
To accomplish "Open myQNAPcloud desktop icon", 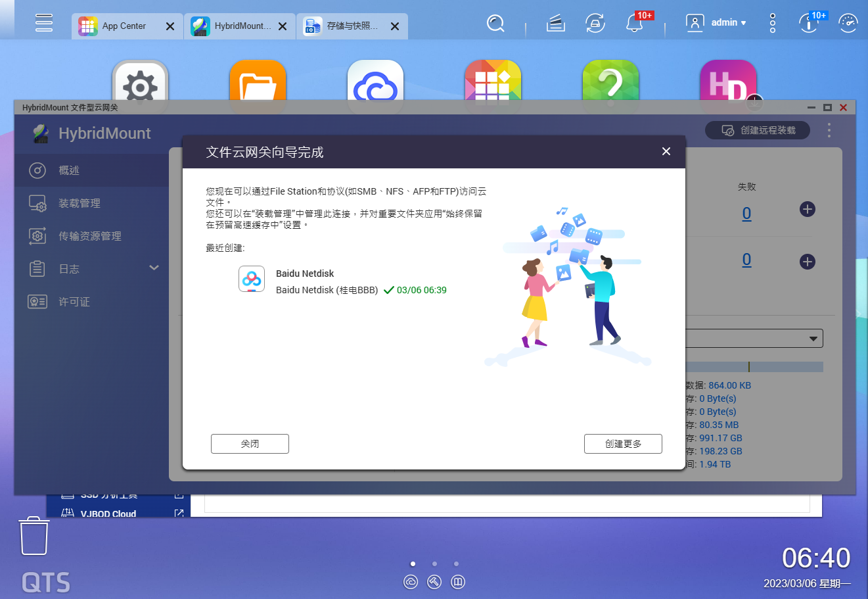I will (375, 80).
